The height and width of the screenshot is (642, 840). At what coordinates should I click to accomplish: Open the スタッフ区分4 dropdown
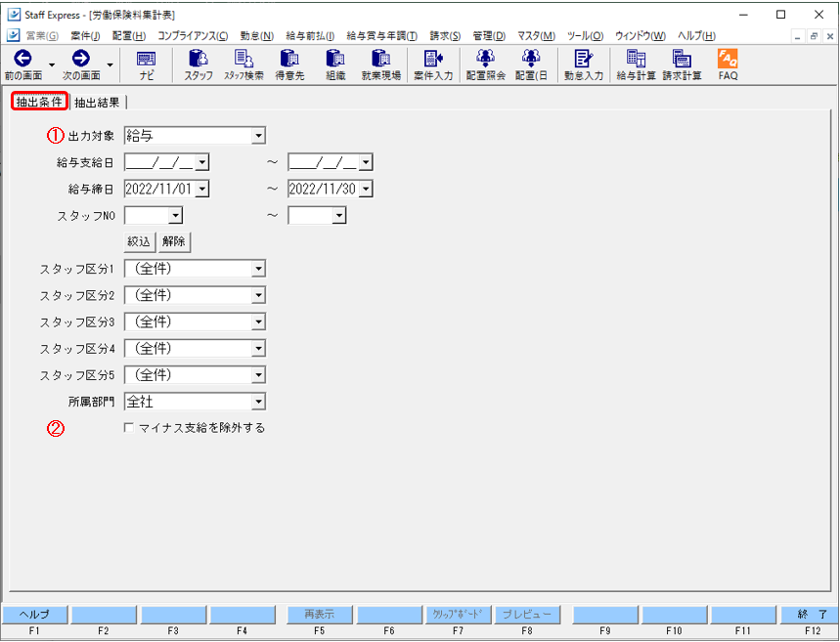point(258,349)
